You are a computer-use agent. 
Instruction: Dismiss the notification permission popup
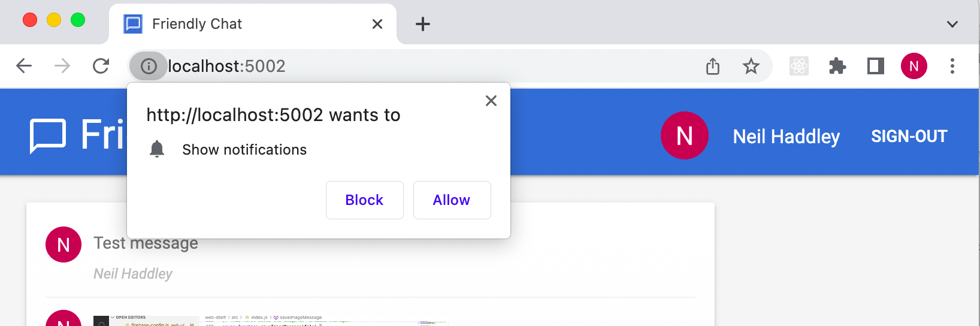pos(491,101)
